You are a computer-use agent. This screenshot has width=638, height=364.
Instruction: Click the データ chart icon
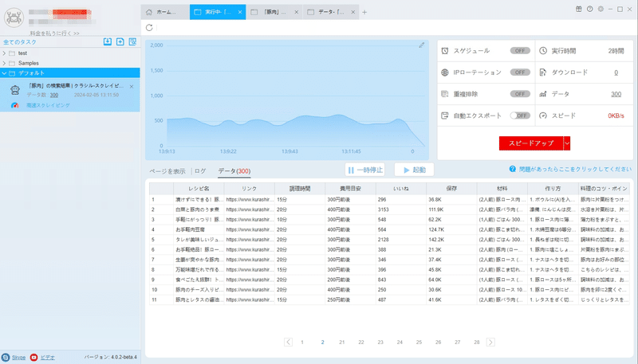[543, 94]
